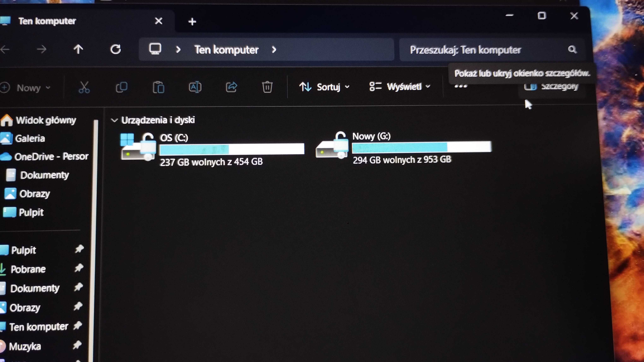The width and height of the screenshot is (644, 362).
Task: Open the Sortuj dropdown
Action: tap(324, 87)
